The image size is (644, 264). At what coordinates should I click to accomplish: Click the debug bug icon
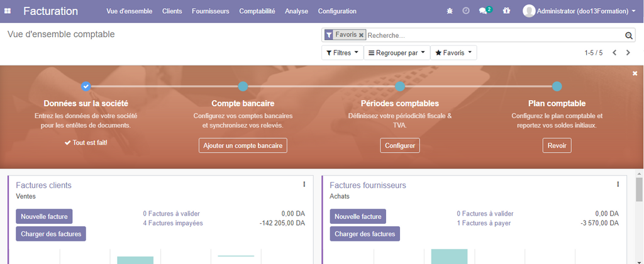449,11
